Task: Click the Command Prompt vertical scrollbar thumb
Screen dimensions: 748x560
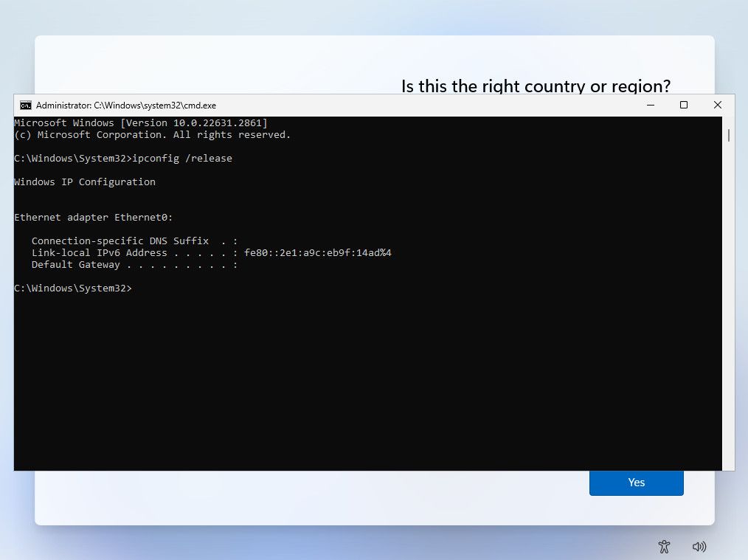Action: pos(728,136)
